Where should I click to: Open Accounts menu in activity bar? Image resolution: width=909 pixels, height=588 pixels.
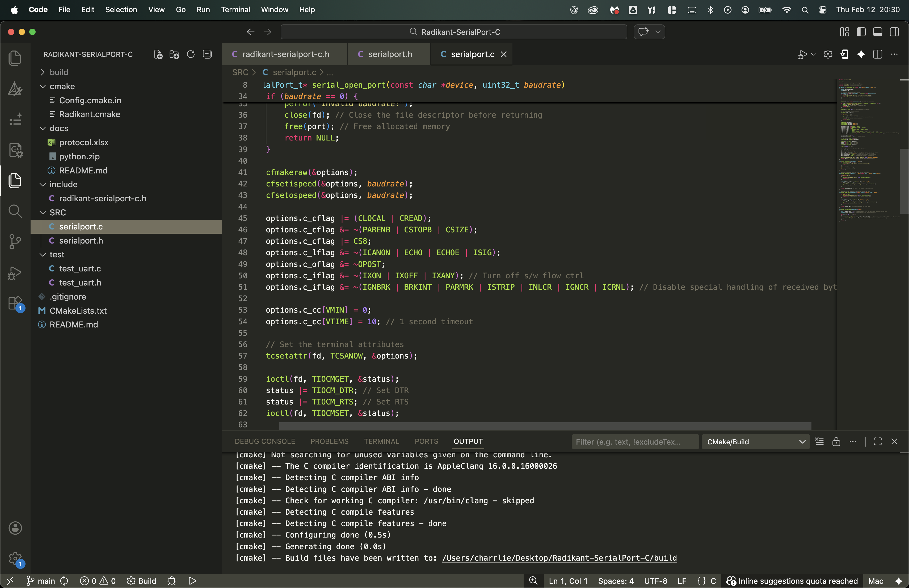coord(15,528)
